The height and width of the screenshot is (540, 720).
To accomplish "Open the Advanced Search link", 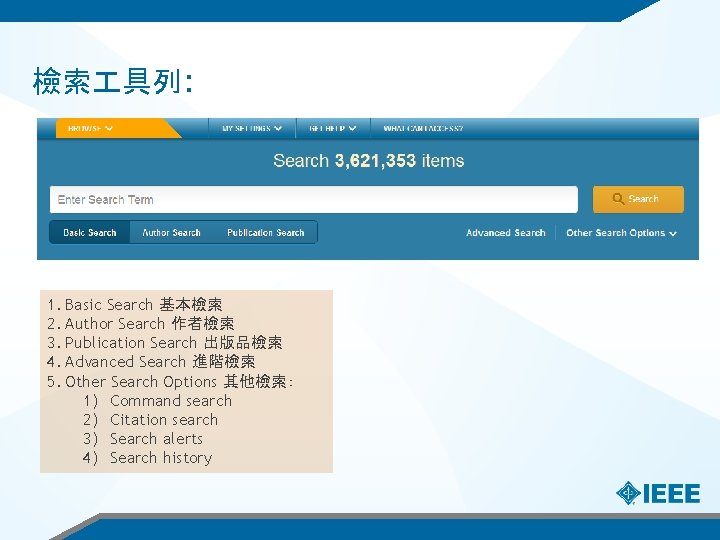I will (x=506, y=233).
